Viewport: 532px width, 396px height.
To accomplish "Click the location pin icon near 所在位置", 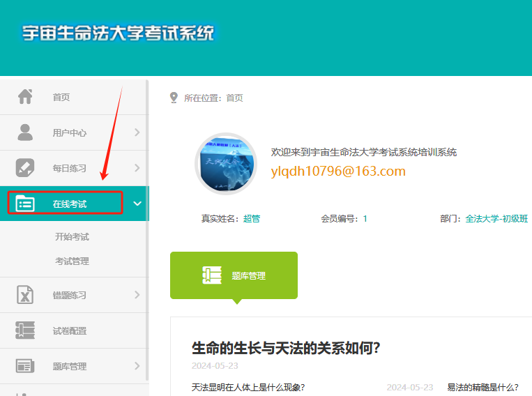I will point(174,98).
